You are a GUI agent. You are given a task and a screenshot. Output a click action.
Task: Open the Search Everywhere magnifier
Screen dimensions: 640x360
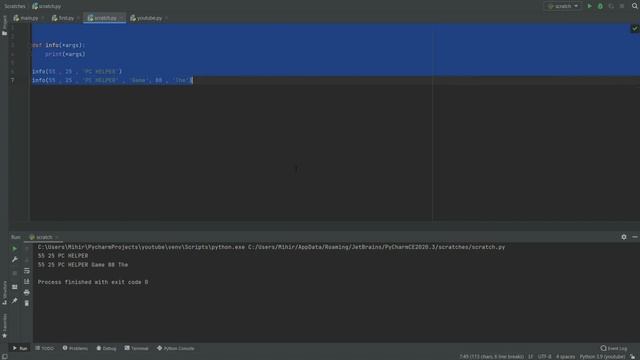coord(635,6)
